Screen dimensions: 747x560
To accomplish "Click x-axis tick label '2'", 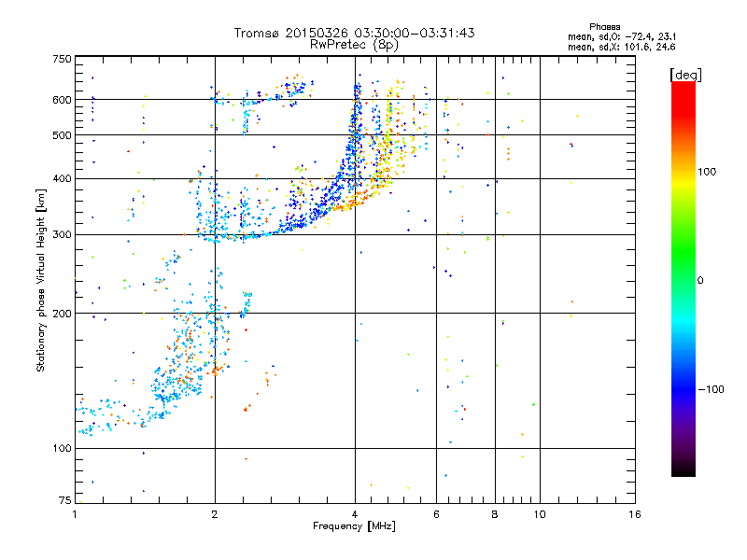I will (x=215, y=514).
